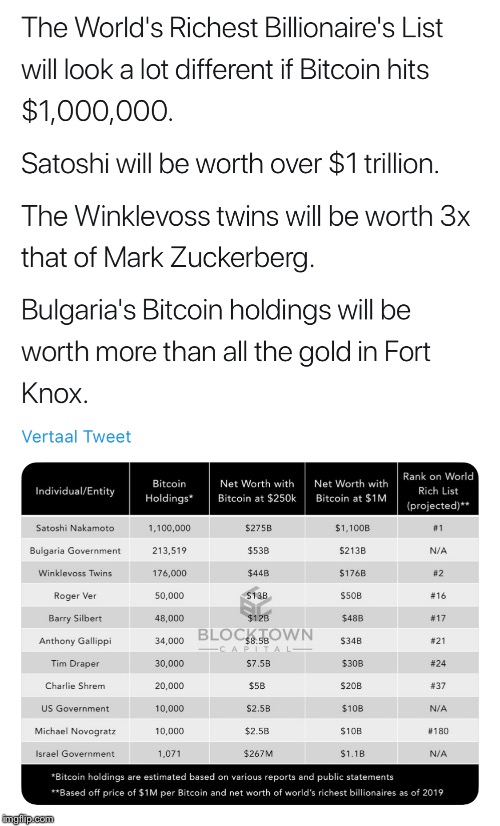This screenshot has height=826, width=500.
Task: Click the Charlie Shrem table entry
Action: [x=75, y=686]
